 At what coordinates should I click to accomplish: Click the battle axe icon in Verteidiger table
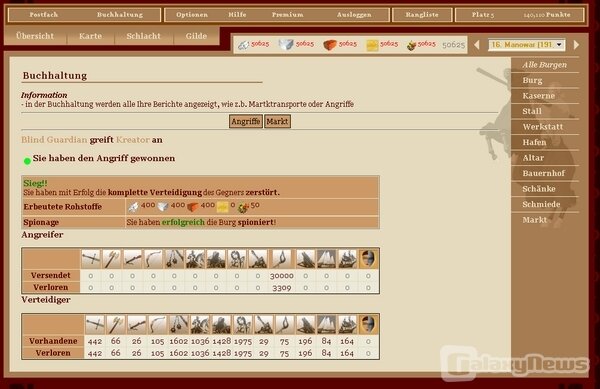point(116,325)
